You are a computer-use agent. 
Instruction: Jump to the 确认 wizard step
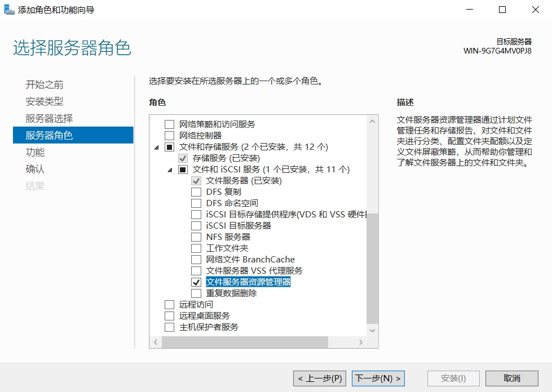(35, 169)
